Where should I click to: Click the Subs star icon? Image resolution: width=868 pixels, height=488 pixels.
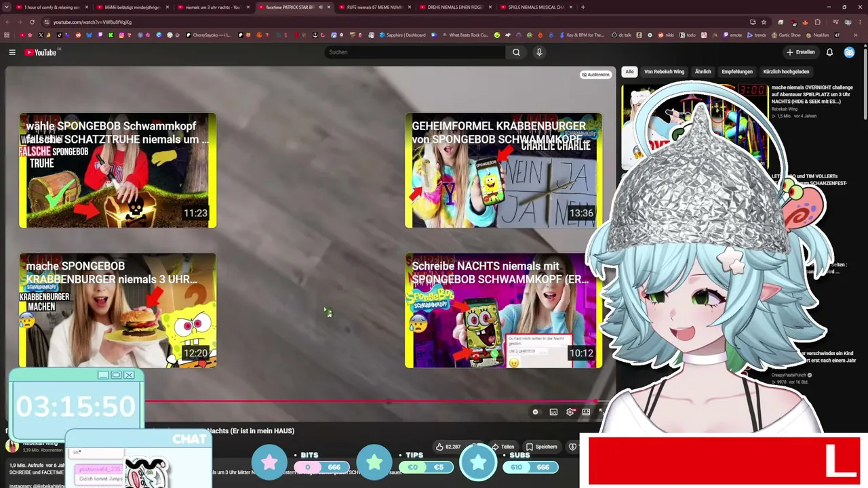click(478, 462)
